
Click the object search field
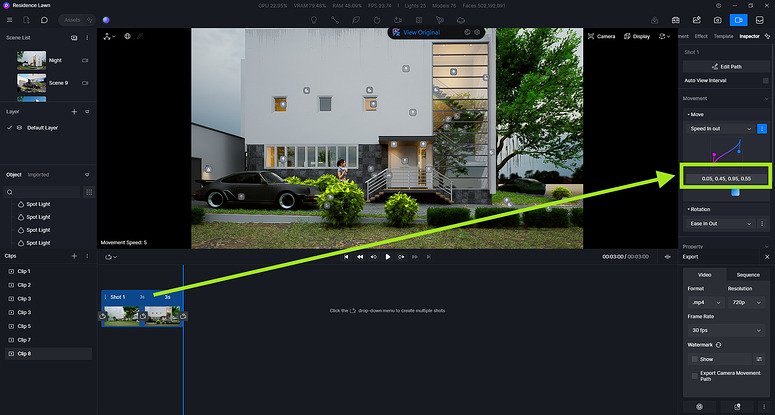click(43, 192)
